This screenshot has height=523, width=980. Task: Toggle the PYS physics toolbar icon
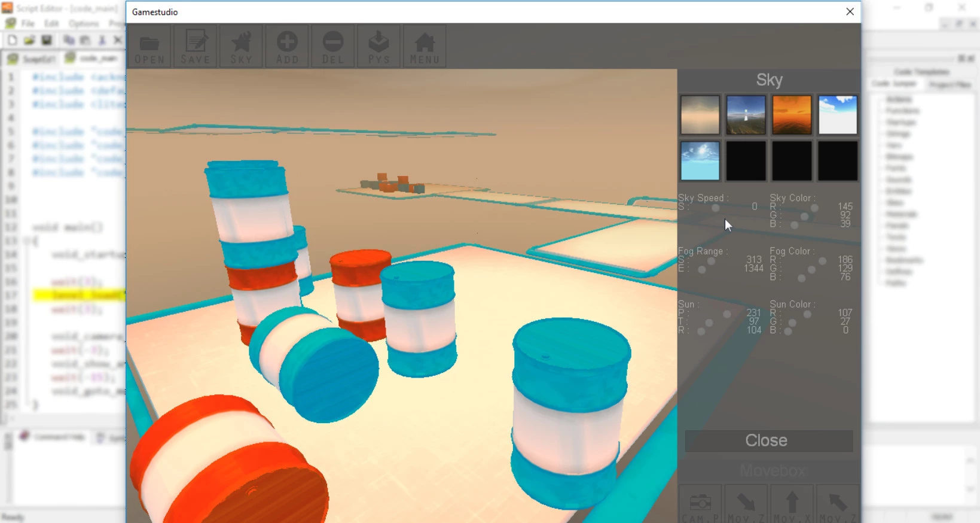pyautogui.click(x=378, y=46)
